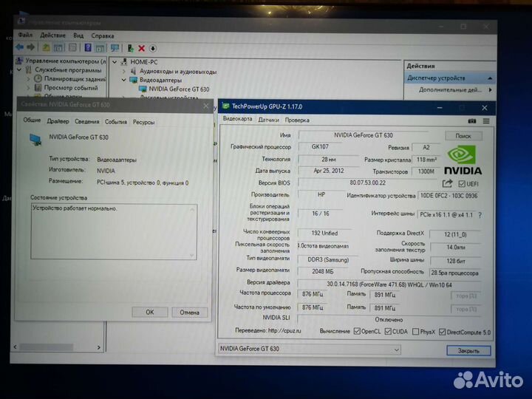Viewport: 532px width, 399px height.
Task: Open the Вид menu
Action: [78, 35]
